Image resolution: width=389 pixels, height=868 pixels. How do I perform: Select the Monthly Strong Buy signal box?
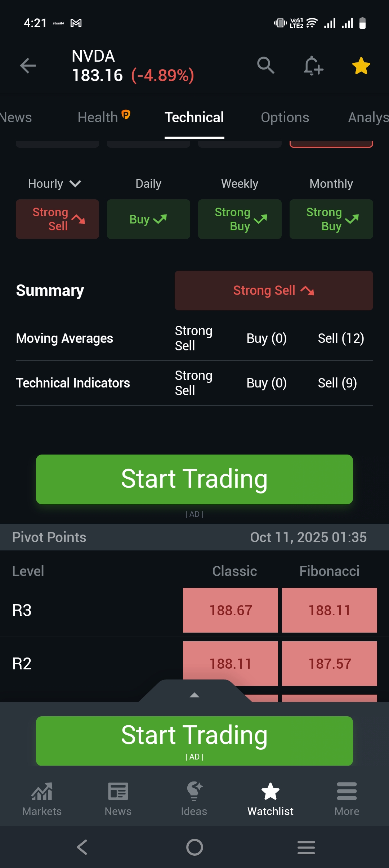331,219
